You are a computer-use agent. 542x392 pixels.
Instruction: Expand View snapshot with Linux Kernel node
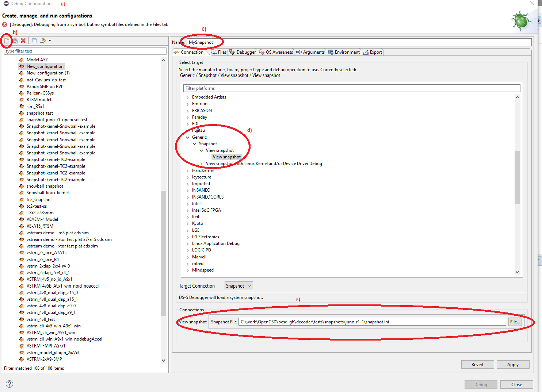tap(202, 164)
